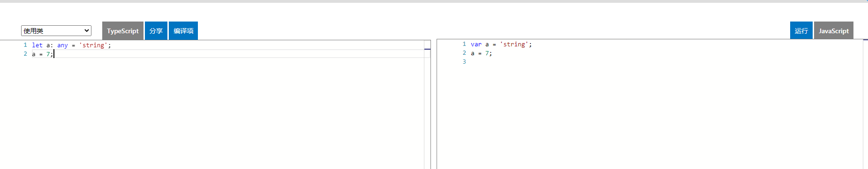The width and height of the screenshot is (868, 169).
Task: Place cursor on TypeScript line 'a = 7;'
Action: click(x=43, y=54)
